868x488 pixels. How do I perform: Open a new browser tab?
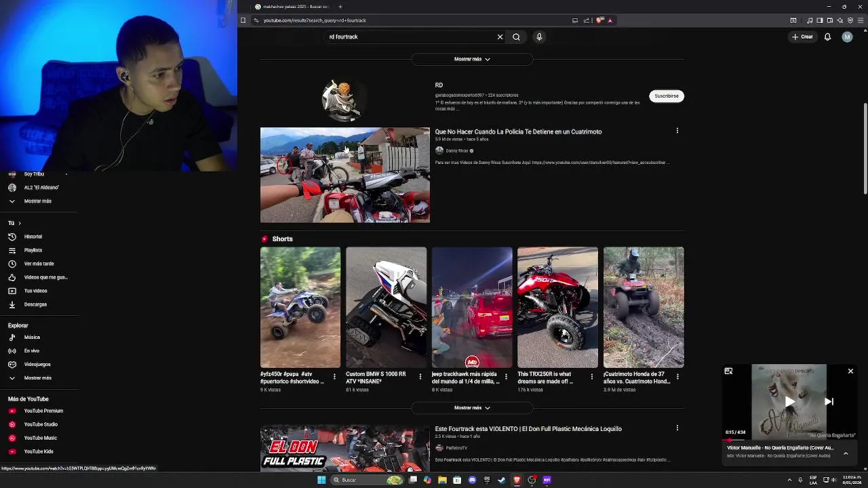tap(340, 7)
